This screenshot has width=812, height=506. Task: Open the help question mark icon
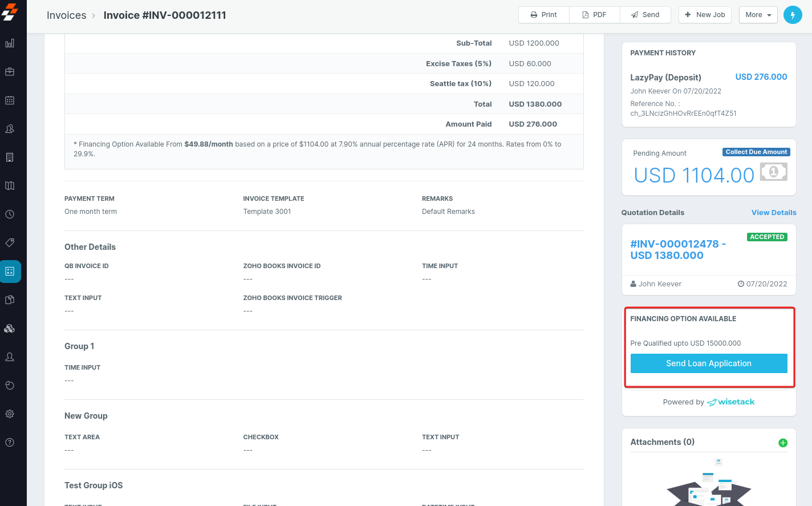point(10,443)
